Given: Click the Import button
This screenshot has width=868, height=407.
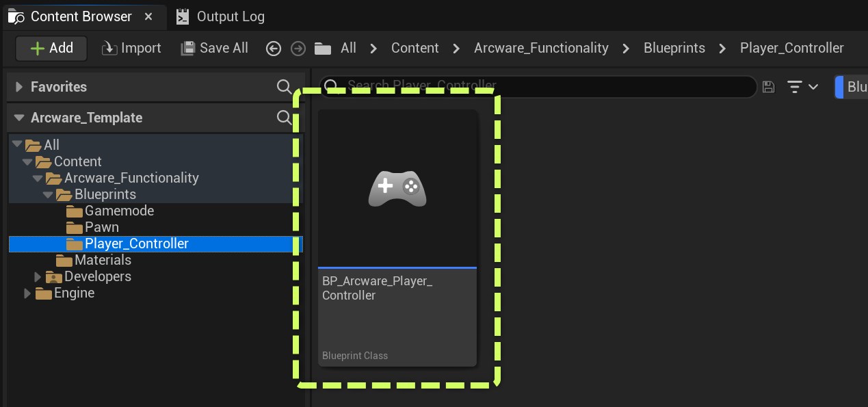Looking at the screenshot, I should pos(131,48).
